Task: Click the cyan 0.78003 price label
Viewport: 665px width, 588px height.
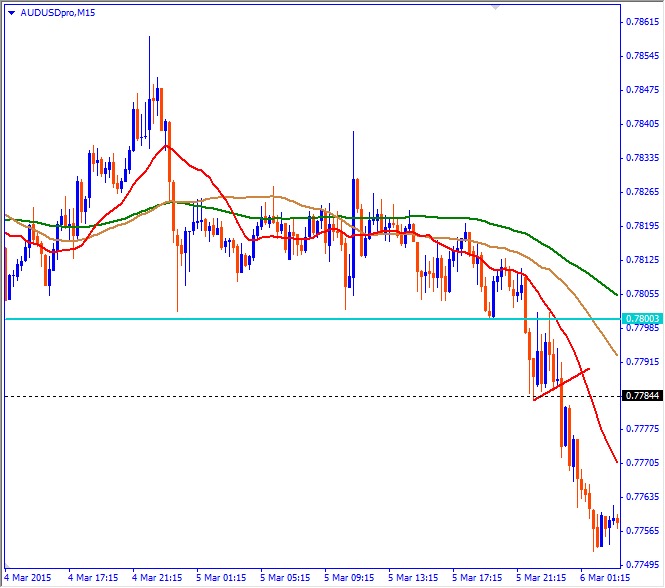Action: 642,319
